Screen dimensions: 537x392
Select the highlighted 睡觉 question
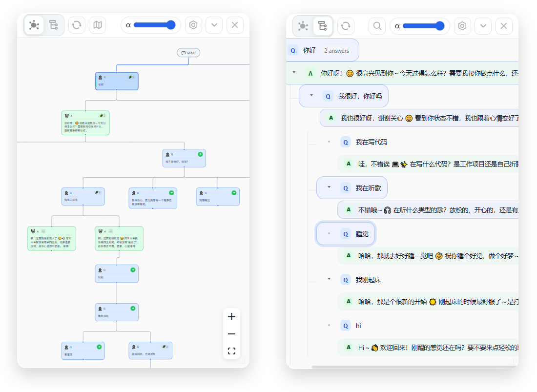coord(346,234)
